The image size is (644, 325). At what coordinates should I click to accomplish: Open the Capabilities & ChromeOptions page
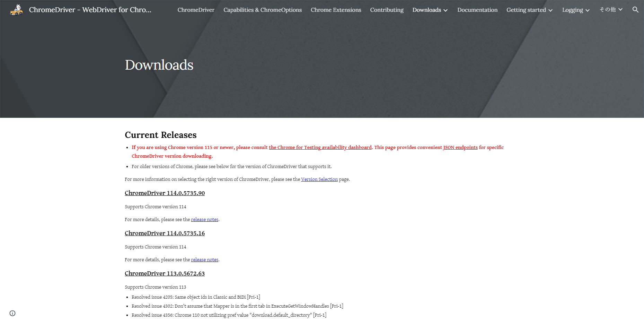click(x=263, y=10)
